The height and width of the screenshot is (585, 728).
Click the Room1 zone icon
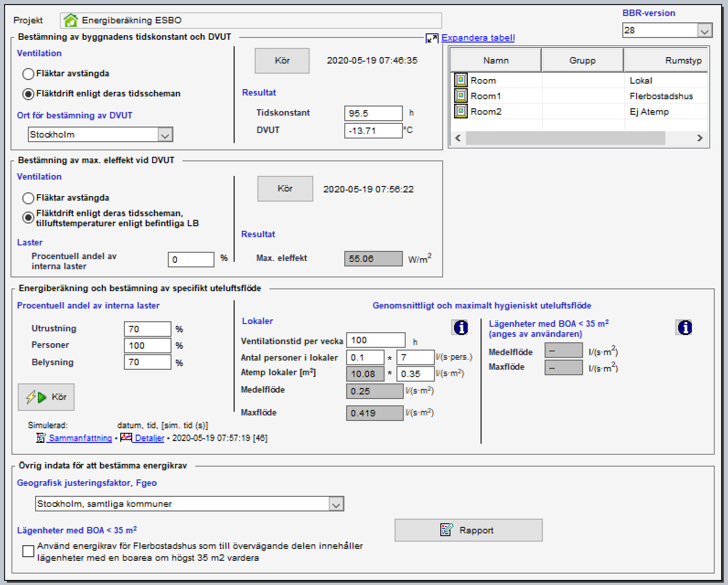460,96
